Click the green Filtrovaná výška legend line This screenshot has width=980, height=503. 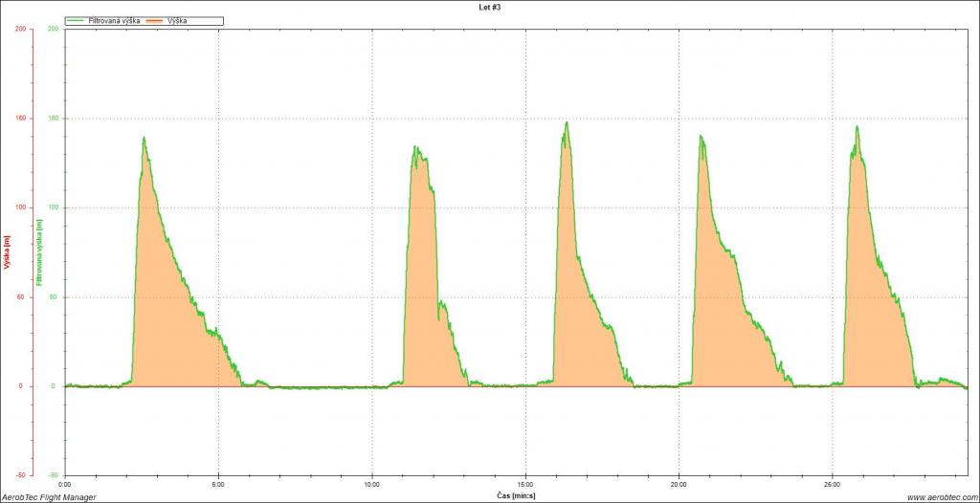pos(77,20)
